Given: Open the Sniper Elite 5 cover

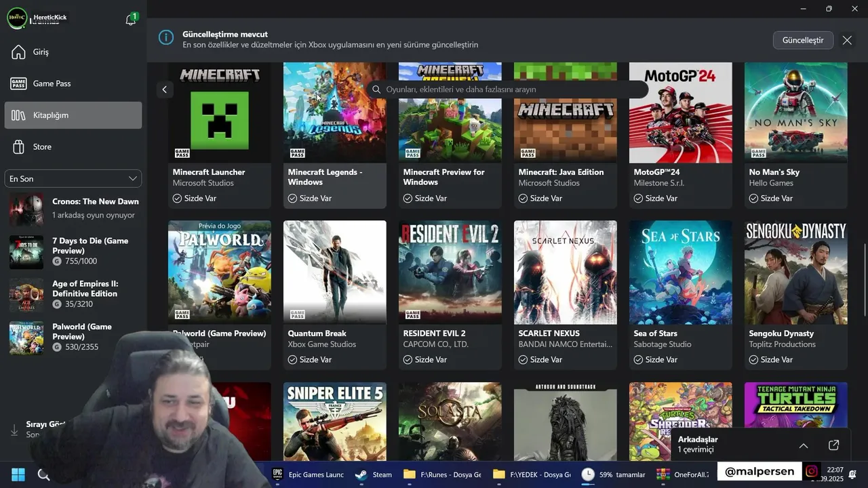Looking at the screenshot, I should pyautogui.click(x=335, y=422).
